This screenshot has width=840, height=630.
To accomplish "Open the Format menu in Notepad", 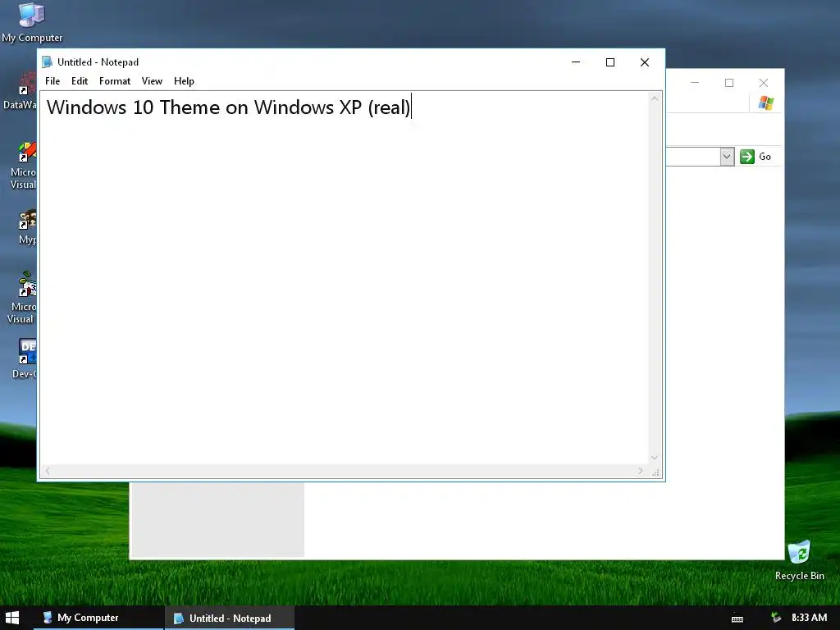I will [x=115, y=81].
